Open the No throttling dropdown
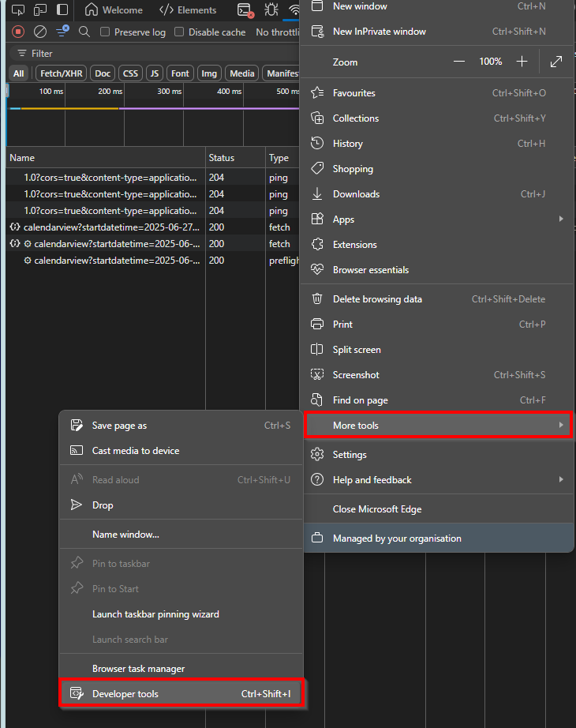Screen dimensions: 576x728 (x=278, y=32)
